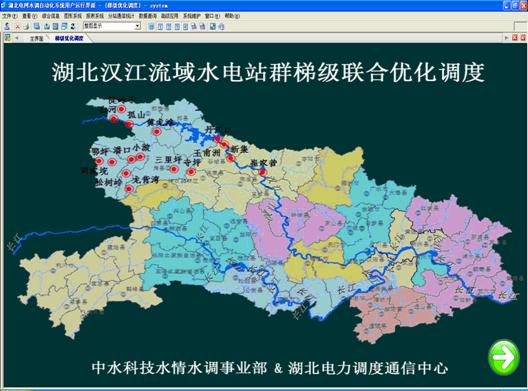The image size is (528, 391).
Task: Select the 新集 station marker on river
Action: click(231, 158)
